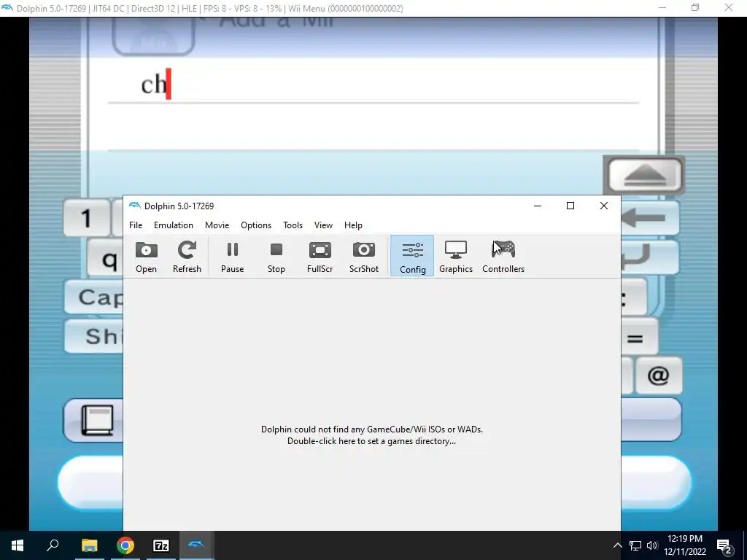Open the Movie menu

coord(217,225)
